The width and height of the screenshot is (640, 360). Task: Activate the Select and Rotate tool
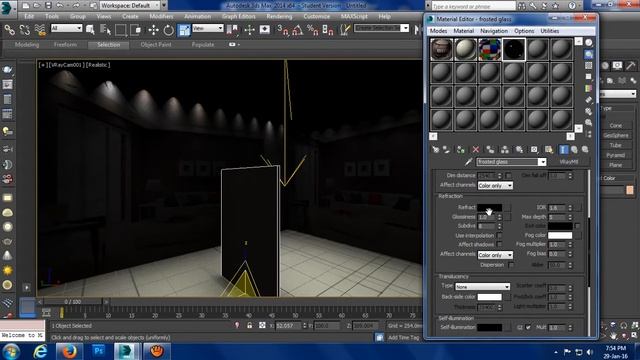(169, 30)
